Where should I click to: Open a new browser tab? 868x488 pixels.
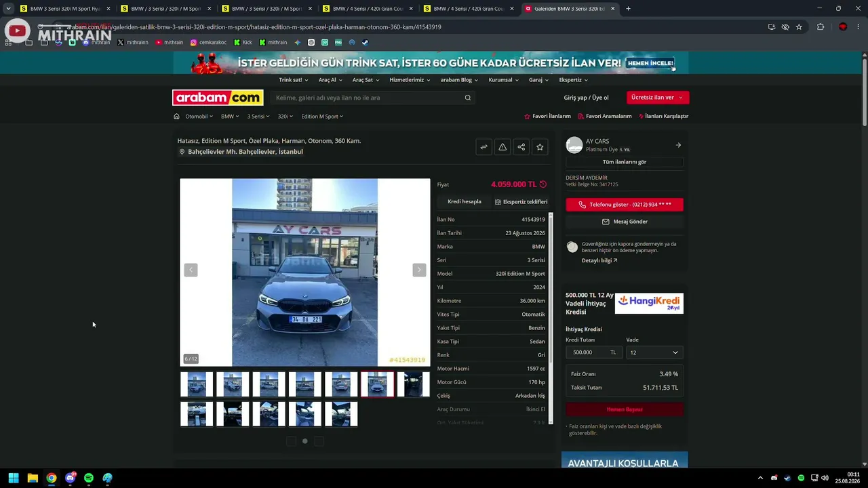(628, 9)
